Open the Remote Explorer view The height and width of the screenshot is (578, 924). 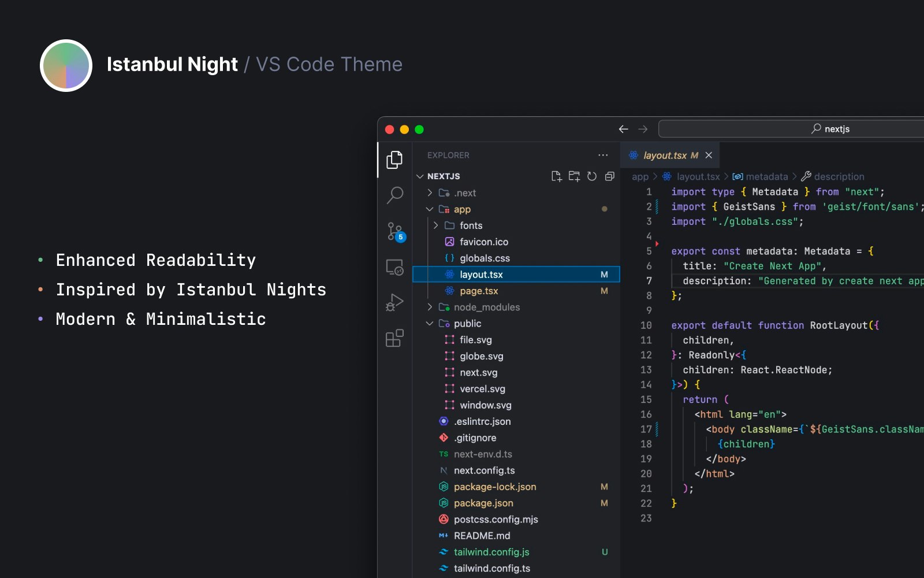click(x=394, y=267)
